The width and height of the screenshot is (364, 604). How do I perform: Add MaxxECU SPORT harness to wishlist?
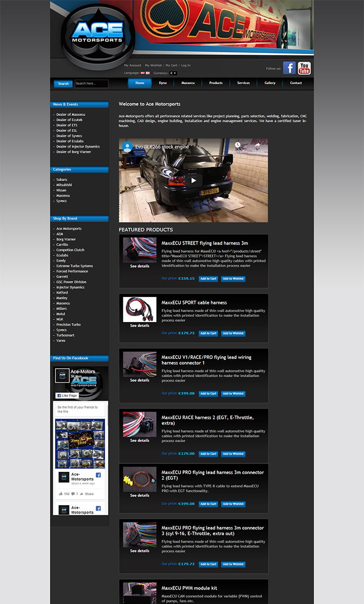pos(233,333)
